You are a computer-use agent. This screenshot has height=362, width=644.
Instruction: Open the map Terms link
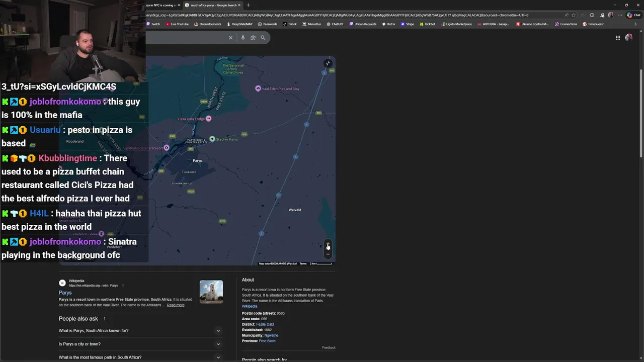coord(303,263)
